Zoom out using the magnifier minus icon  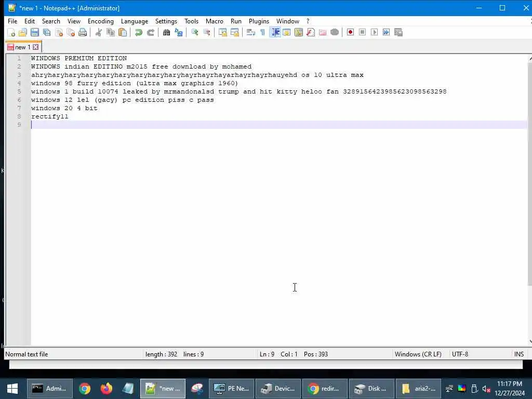206,32
